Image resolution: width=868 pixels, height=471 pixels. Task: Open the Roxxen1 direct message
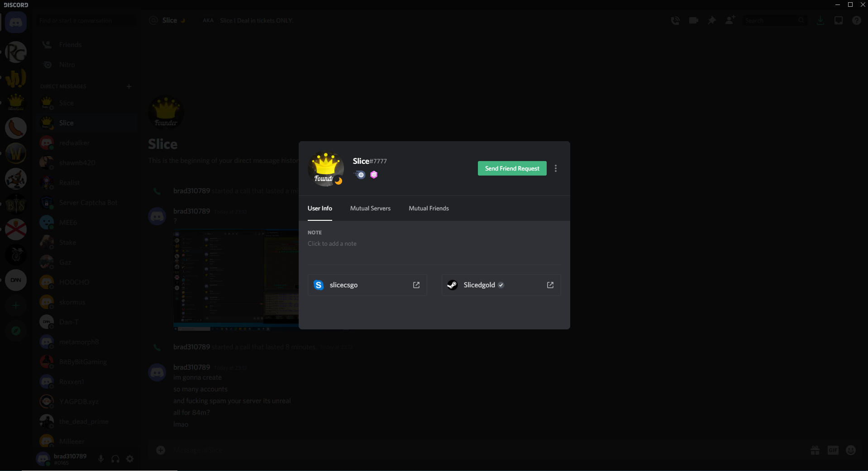coord(86,382)
